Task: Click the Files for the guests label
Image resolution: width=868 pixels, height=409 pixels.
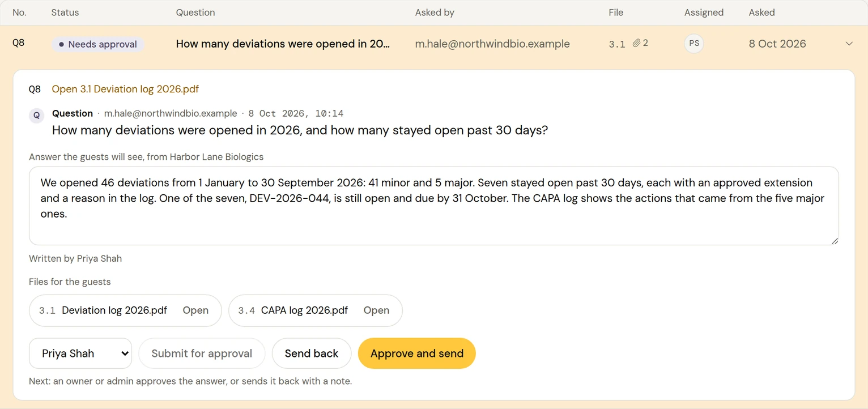Action: point(70,282)
